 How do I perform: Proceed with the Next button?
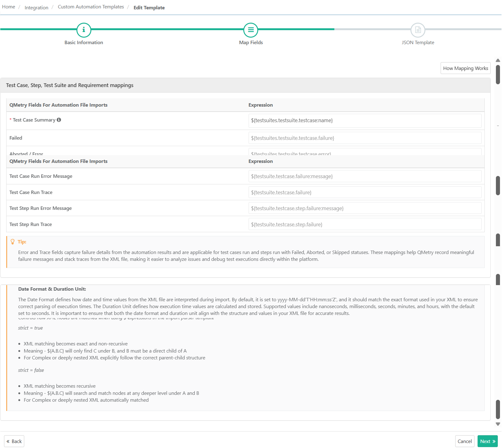tap(488, 441)
